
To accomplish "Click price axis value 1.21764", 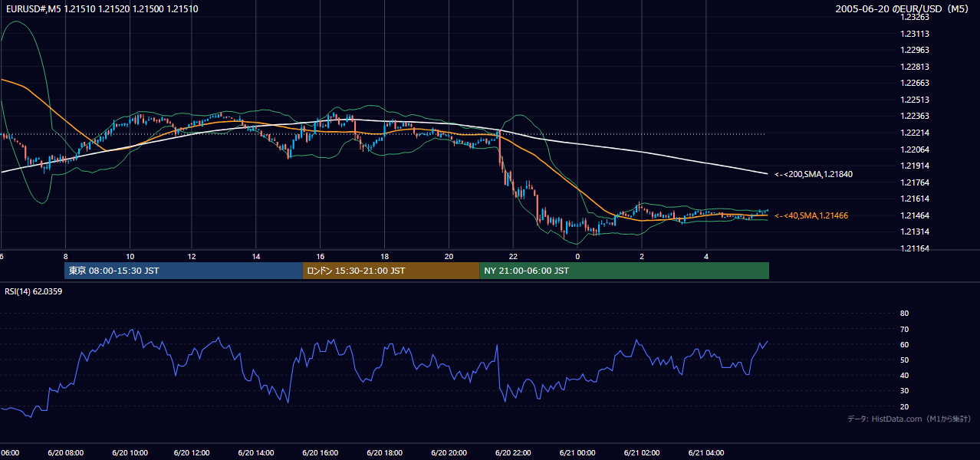I will click(914, 182).
